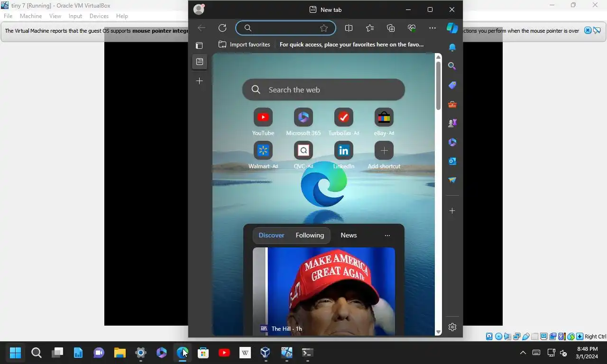Open the VirtualBox File menu
The image size is (607, 364).
[8, 16]
